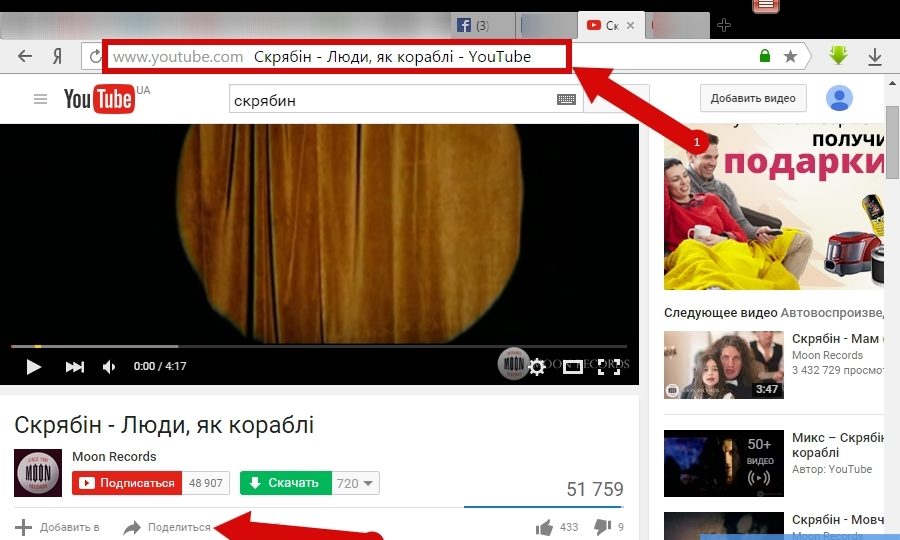
Task: Close the YouTube tab
Action: (630, 25)
